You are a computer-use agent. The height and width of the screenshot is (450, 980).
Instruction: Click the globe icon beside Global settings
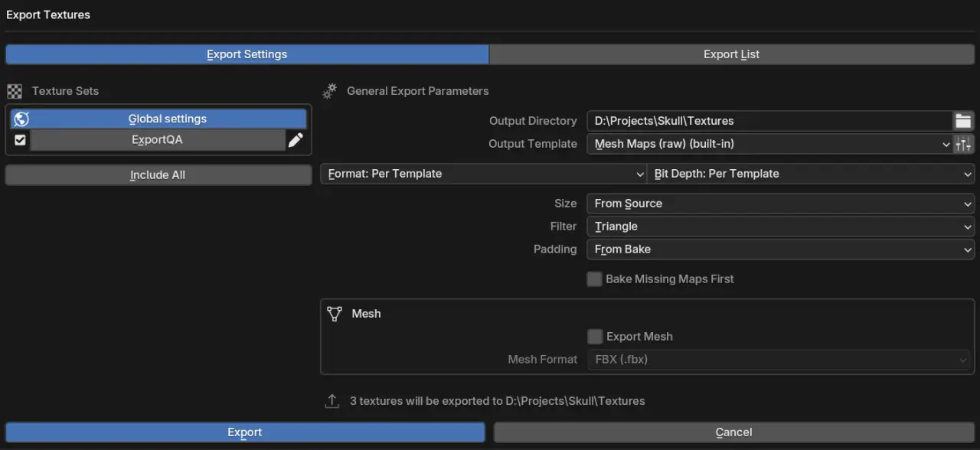point(21,119)
